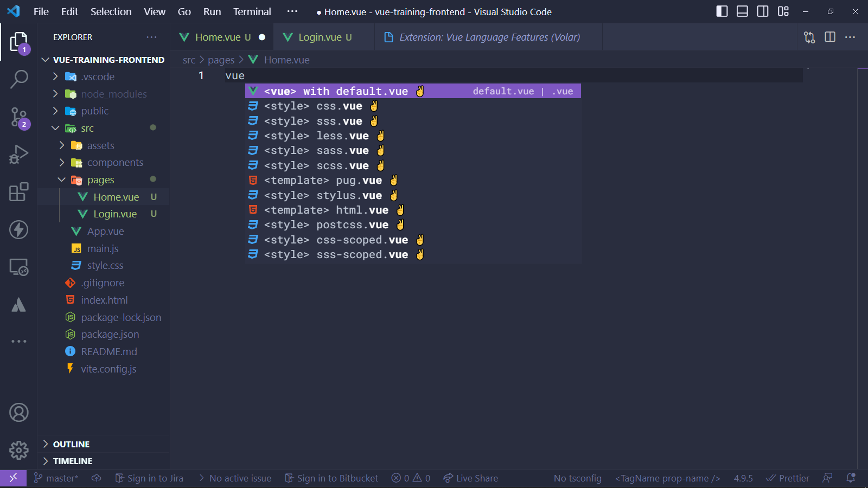The width and height of the screenshot is (868, 488).
Task: Open main.js in the explorer
Action: (103, 248)
